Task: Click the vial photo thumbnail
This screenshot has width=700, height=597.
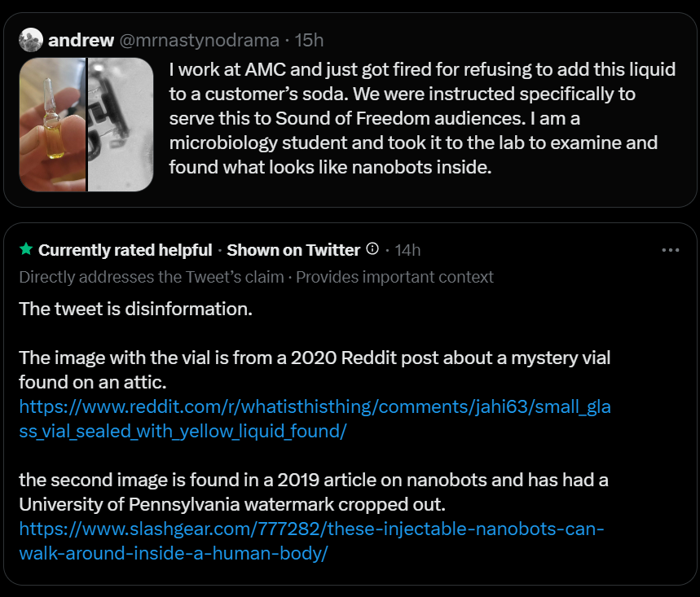Action: pos(51,125)
